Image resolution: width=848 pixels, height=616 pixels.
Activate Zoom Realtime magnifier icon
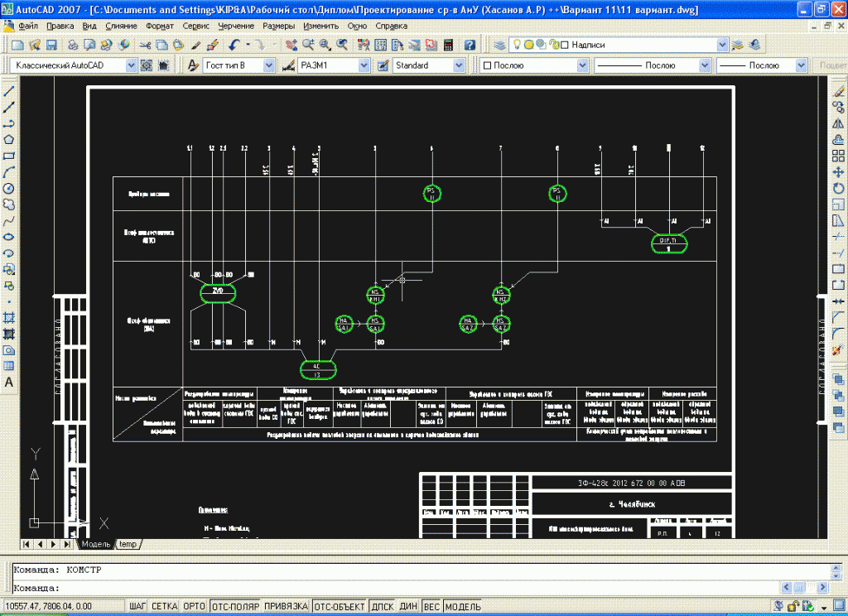click(308, 46)
